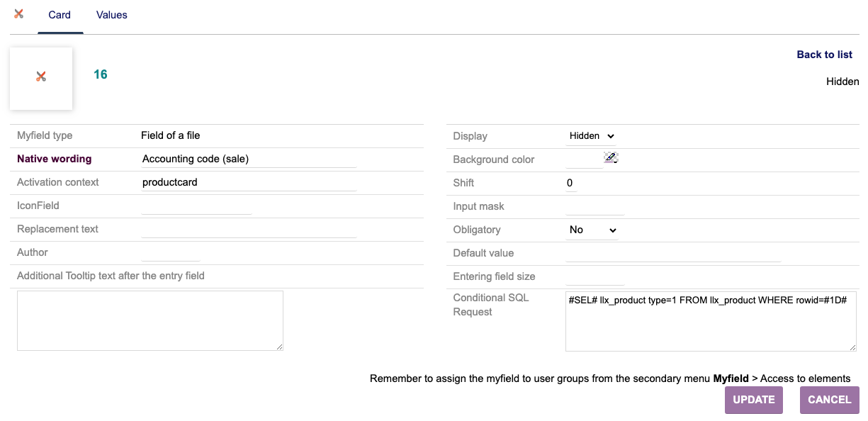The width and height of the screenshot is (868, 421).
Task: Open the Obligatory dropdown set to No
Action: click(592, 230)
